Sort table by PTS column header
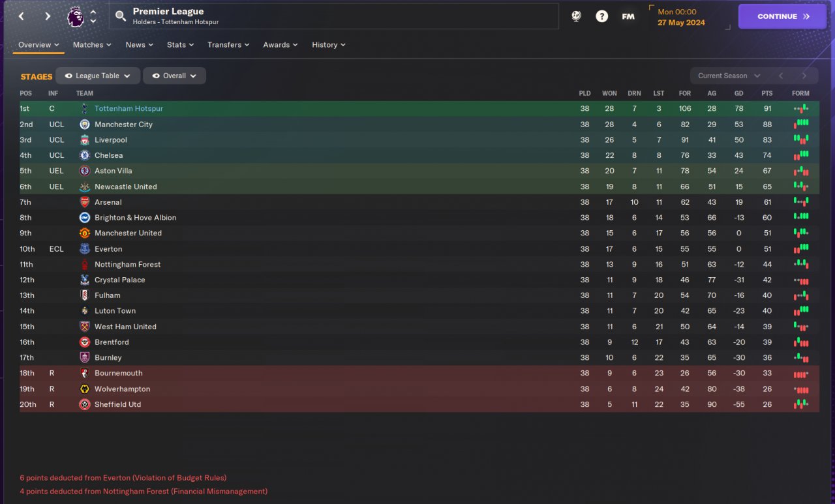The image size is (835, 504). coord(767,93)
